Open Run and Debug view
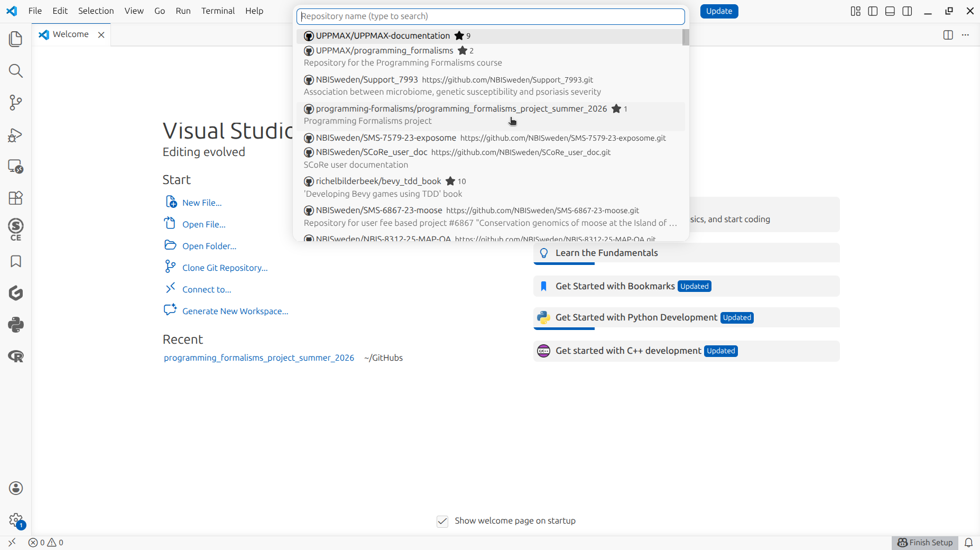 (16, 135)
